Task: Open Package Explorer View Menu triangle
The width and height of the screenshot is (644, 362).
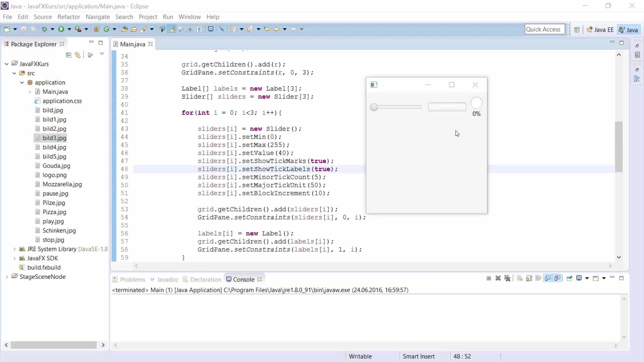Action: [102, 54]
